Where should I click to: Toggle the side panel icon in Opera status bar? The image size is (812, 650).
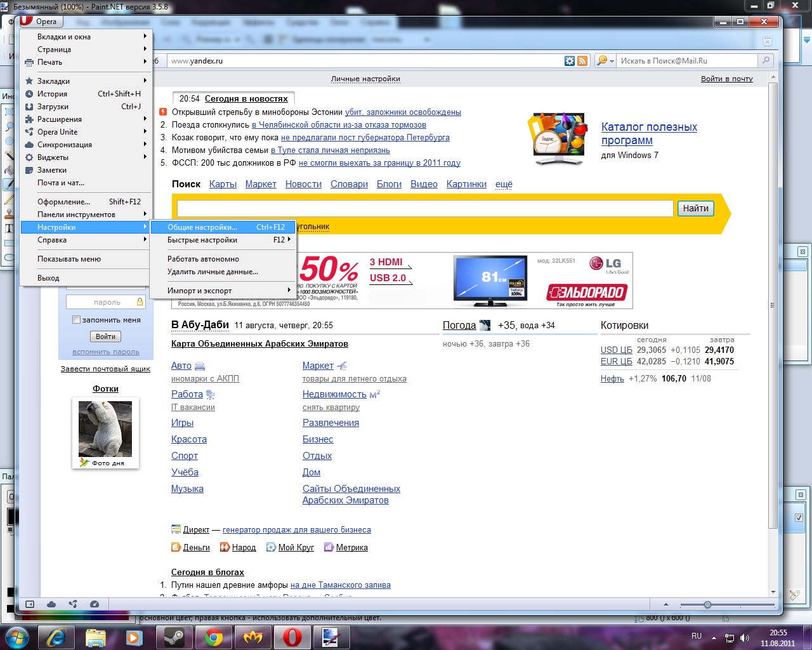coord(29,604)
